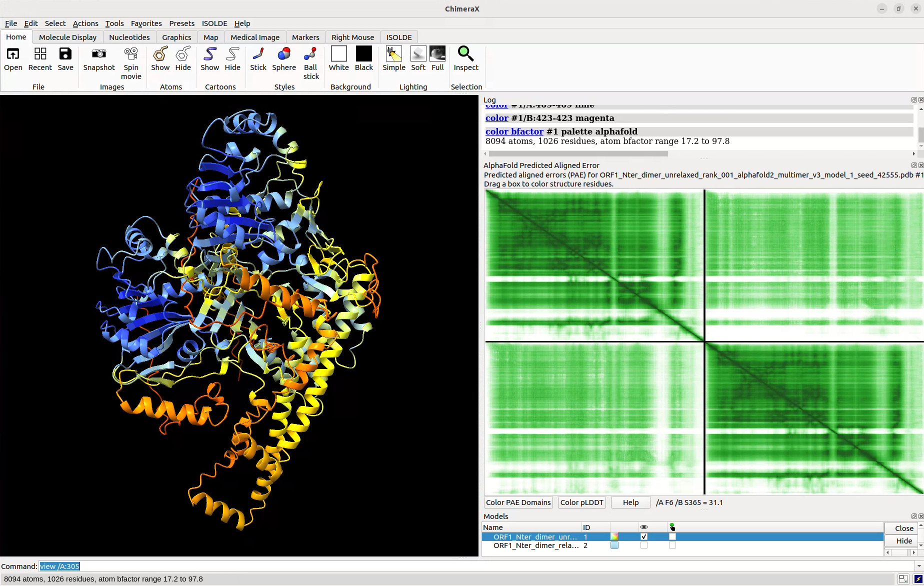Click the Spin movie icon

coord(131,54)
